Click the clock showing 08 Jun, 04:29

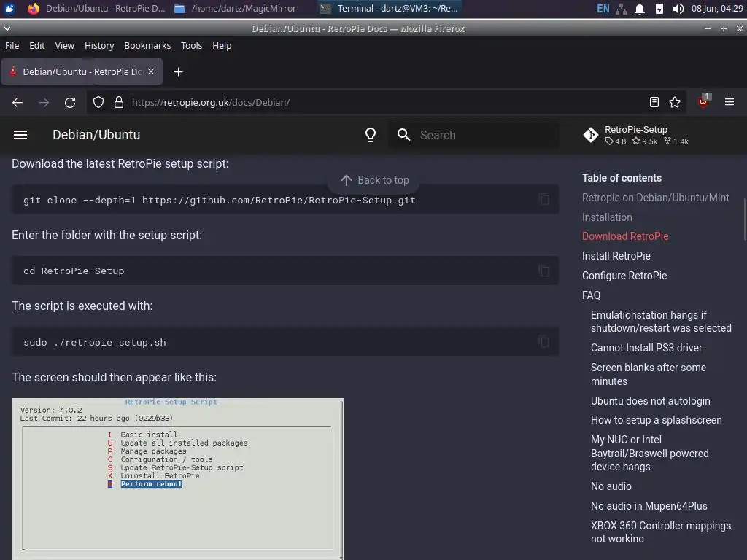717,9
